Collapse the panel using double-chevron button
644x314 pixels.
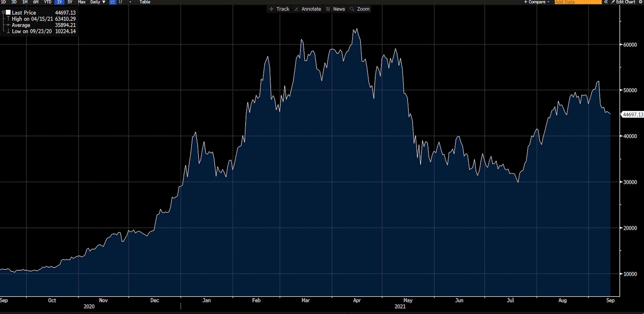(x=606, y=2)
